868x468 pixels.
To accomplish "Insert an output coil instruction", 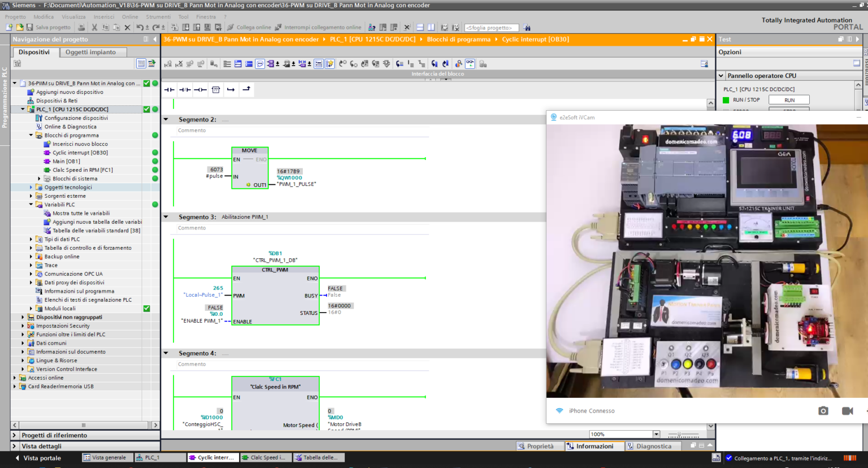I will (x=200, y=89).
